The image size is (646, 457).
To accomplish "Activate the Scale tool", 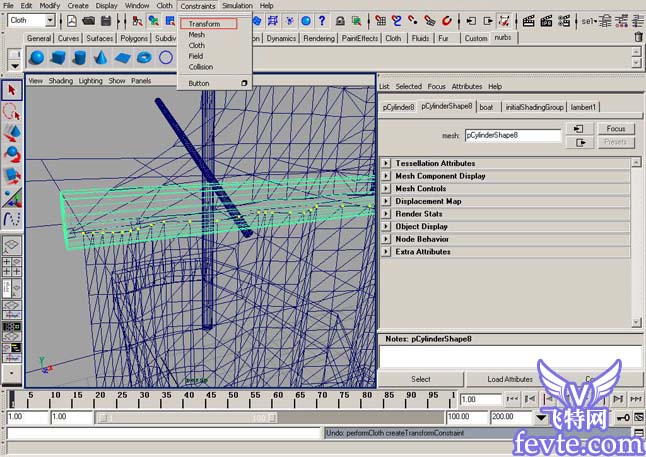I will 12,176.
